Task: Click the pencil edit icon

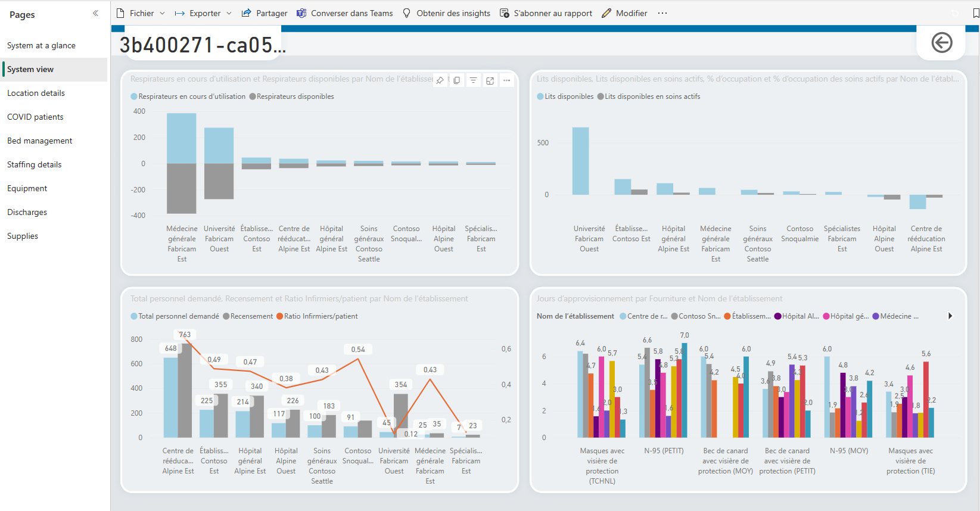Action: [606, 13]
